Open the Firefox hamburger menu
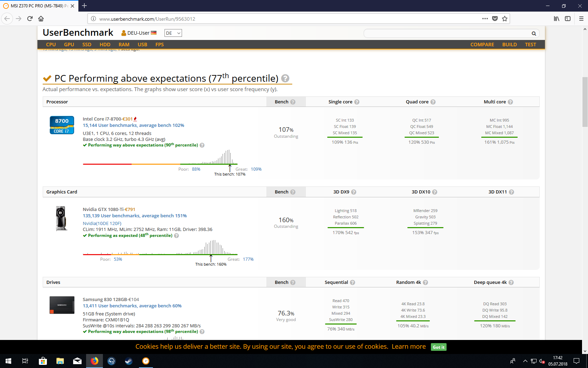Viewport: 588px width, 368px height. click(x=581, y=19)
